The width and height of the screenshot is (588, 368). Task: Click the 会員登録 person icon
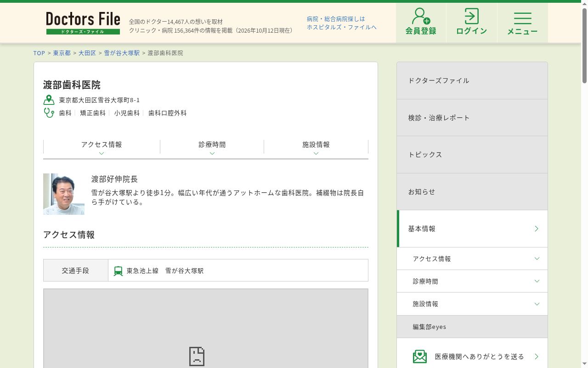click(x=421, y=16)
